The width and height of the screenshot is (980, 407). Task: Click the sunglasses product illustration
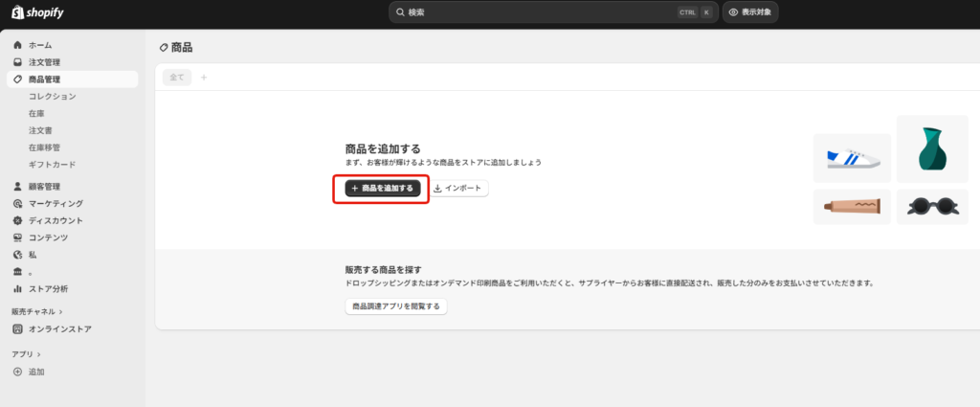tap(932, 206)
